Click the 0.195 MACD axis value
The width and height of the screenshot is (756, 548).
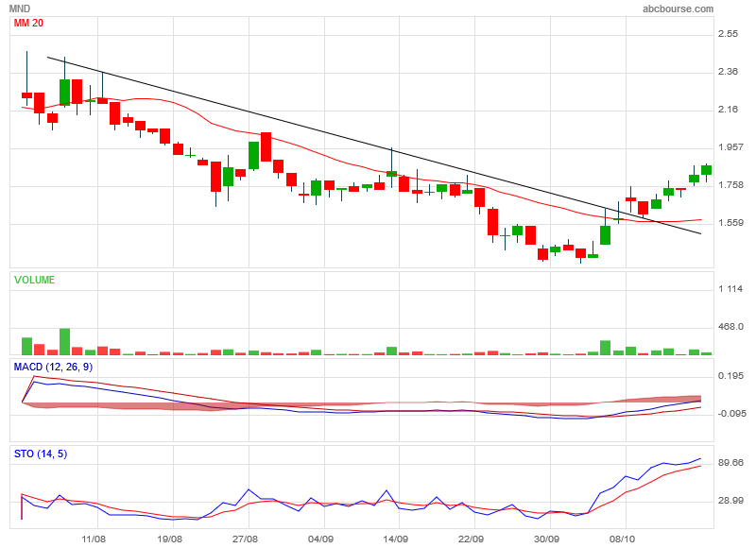[x=730, y=376]
